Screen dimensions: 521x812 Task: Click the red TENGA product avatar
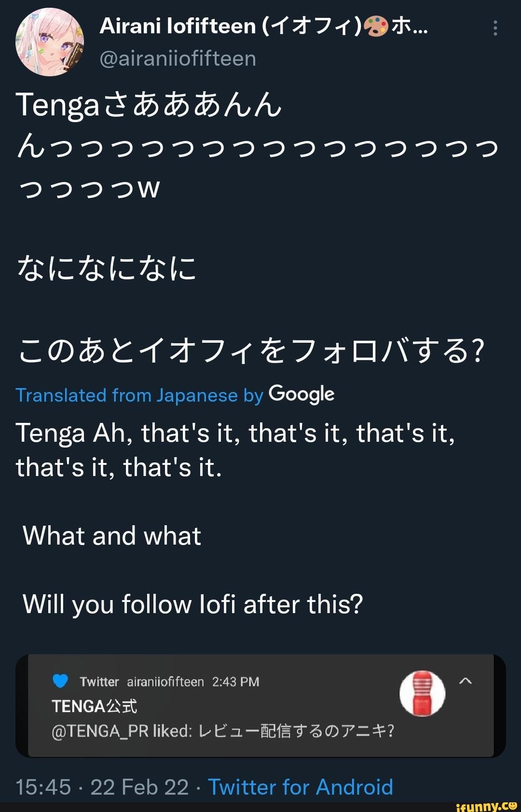point(422,693)
